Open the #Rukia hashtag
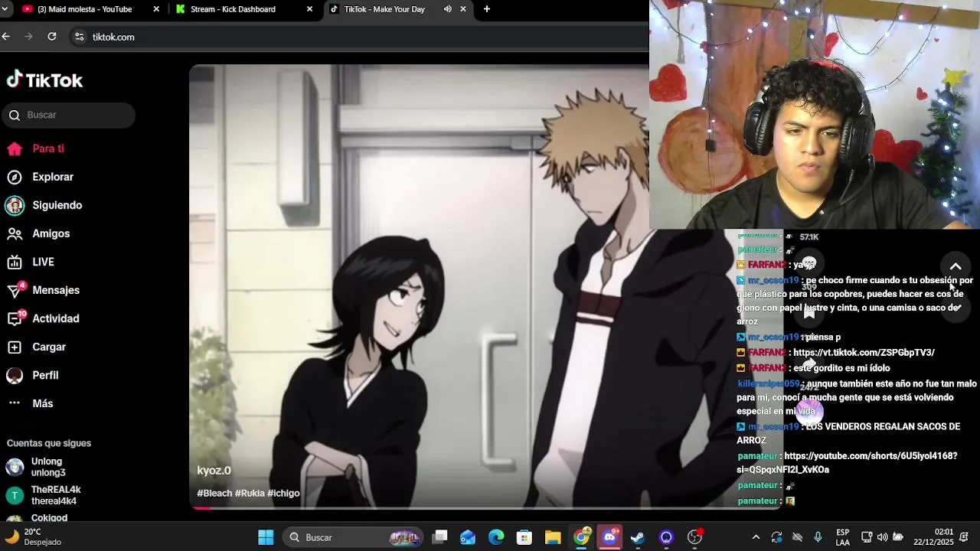 250,494
